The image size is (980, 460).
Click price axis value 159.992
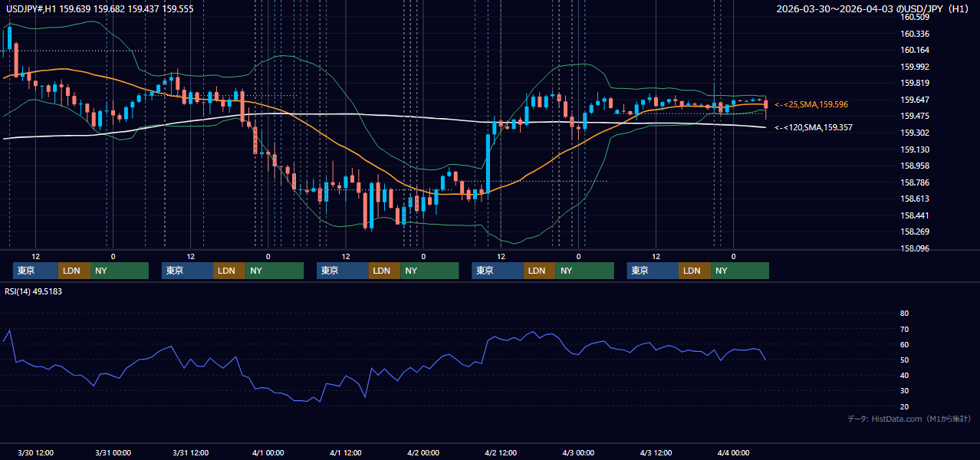(x=915, y=67)
